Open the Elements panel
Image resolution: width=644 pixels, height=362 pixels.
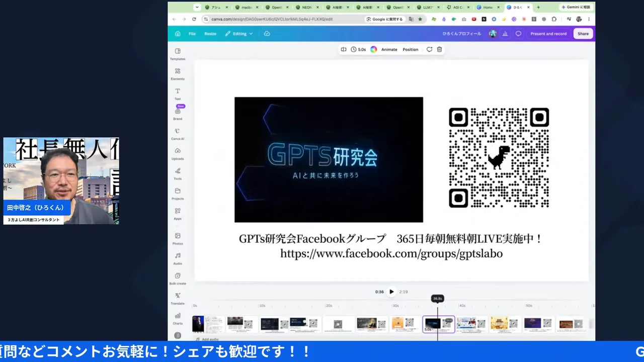pos(178,74)
